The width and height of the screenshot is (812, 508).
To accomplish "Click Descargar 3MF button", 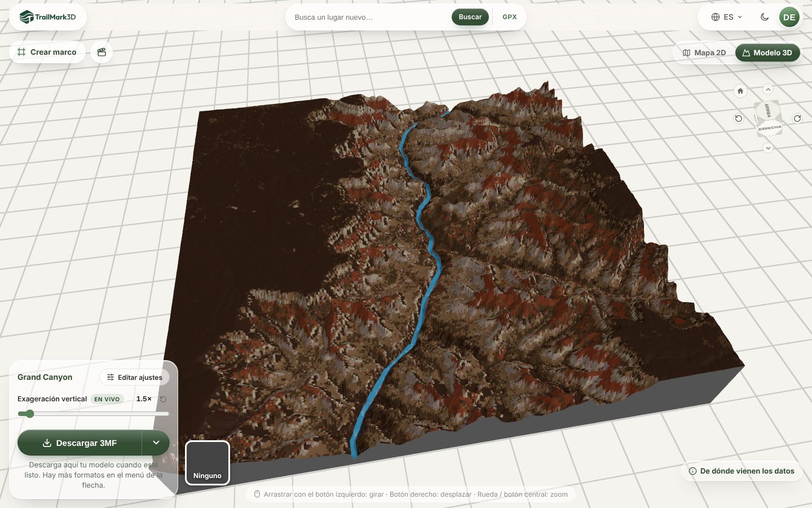I will (x=80, y=443).
